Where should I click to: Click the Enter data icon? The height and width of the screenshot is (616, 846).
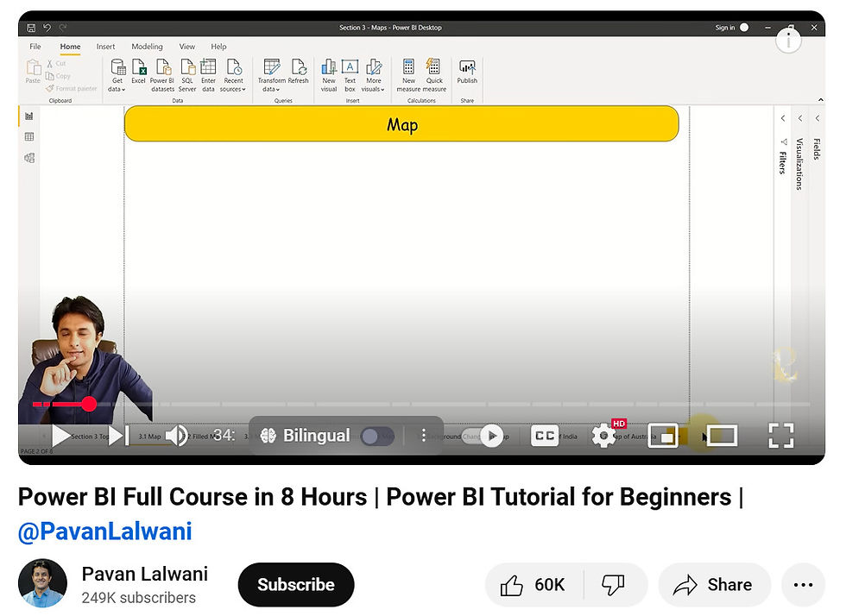(x=208, y=67)
